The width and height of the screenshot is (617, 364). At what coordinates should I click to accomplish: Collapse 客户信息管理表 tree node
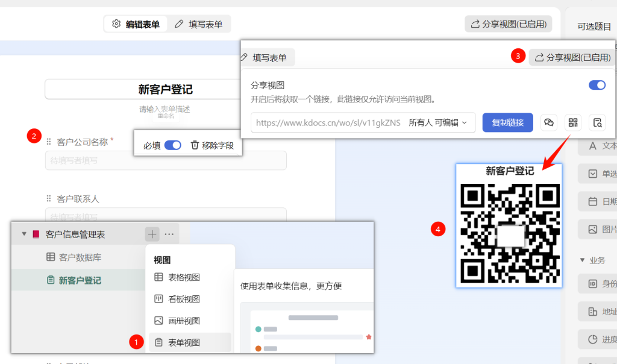point(24,234)
